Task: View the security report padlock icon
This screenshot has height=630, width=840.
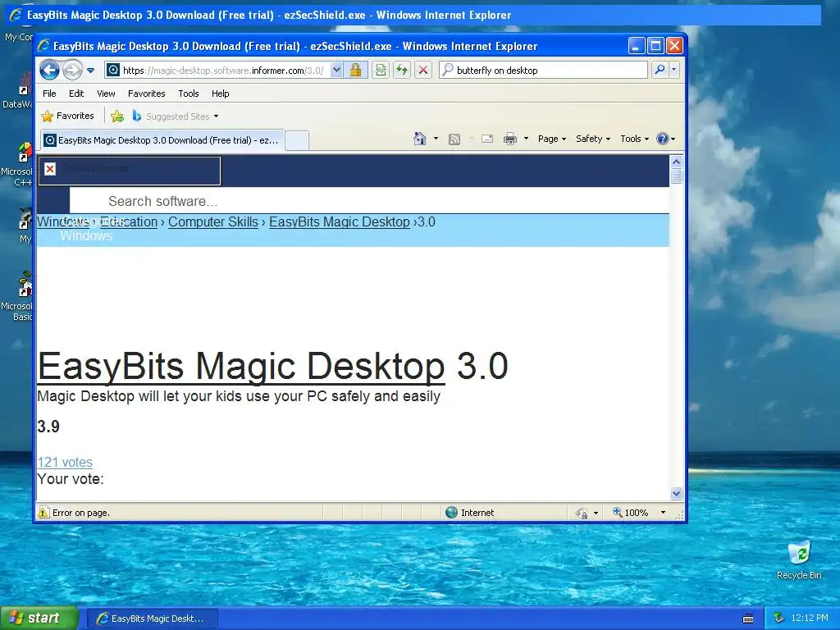Action: pos(355,70)
